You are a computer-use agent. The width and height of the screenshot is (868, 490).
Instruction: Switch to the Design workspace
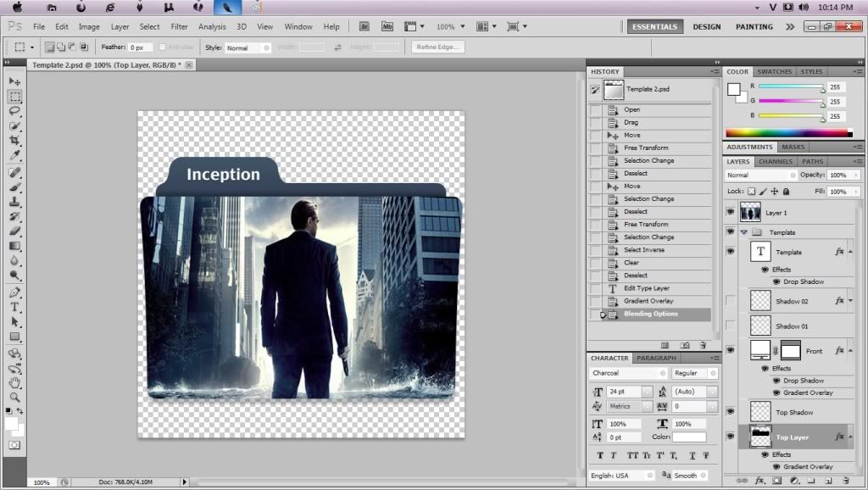click(706, 26)
